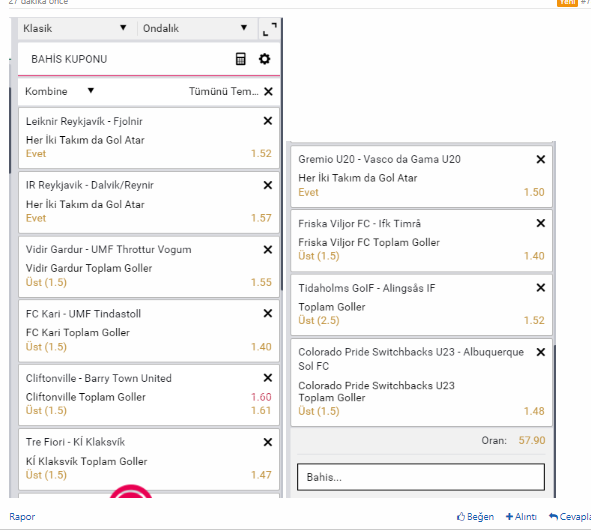The height and width of the screenshot is (530, 591).
Task: Remove Cliftonville - Barry Town United bet
Action: tap(268, 378)
